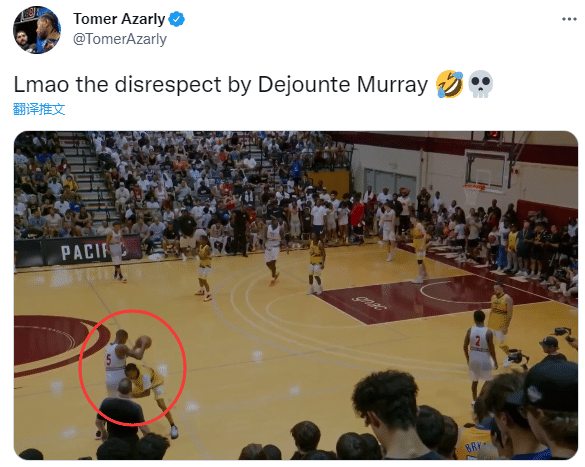Click the yellow jersey fan at bottom right
The width and height of the screenshot is (585, 467).
tap(476, 441)
